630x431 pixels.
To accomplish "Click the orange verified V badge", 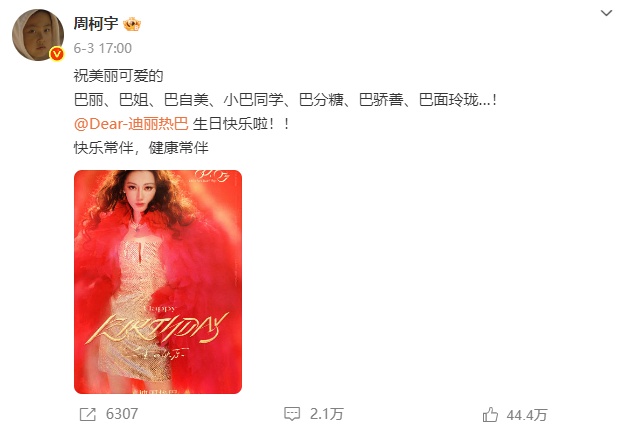I will (57, 54).
